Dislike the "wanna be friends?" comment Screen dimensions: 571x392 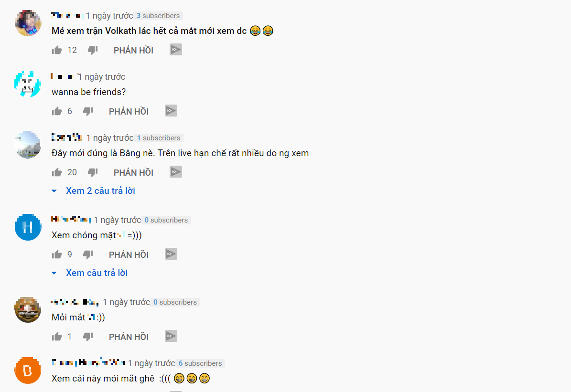coord(88,111)
